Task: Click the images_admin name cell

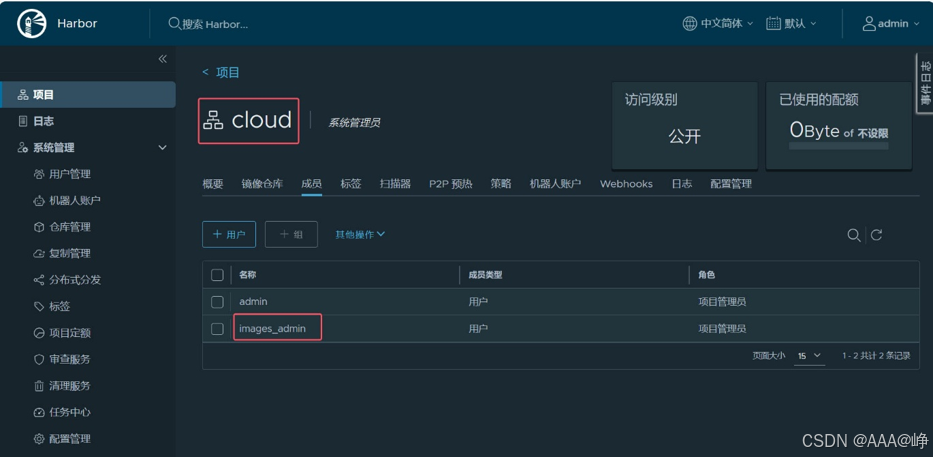Action: [x=273, y=328]
